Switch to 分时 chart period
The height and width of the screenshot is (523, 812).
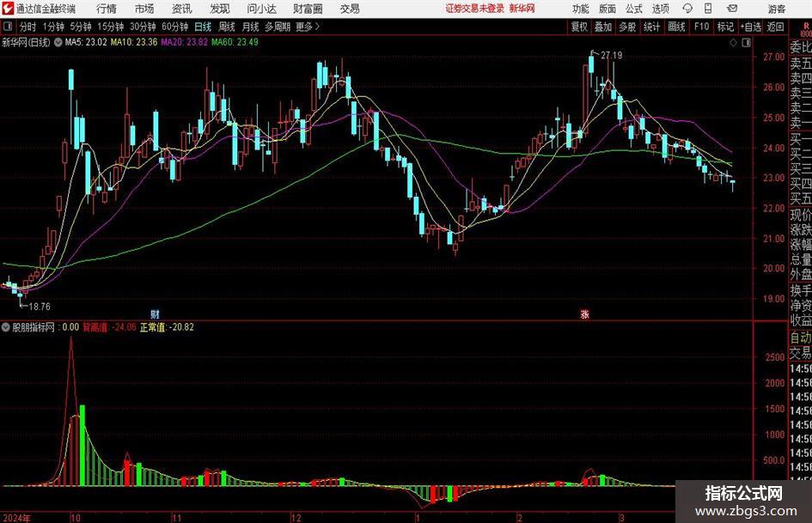28,27
